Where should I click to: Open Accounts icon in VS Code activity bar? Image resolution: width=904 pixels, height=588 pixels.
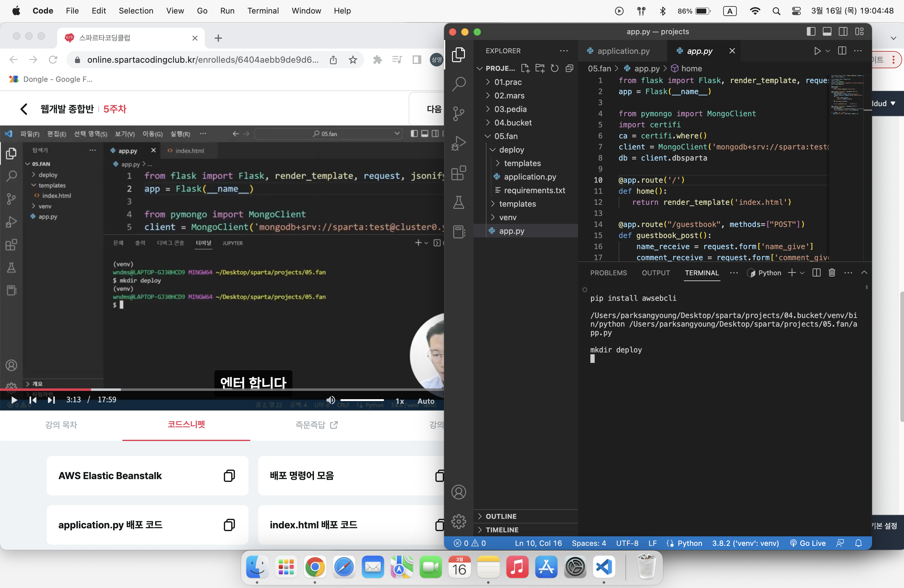point(458,492)
